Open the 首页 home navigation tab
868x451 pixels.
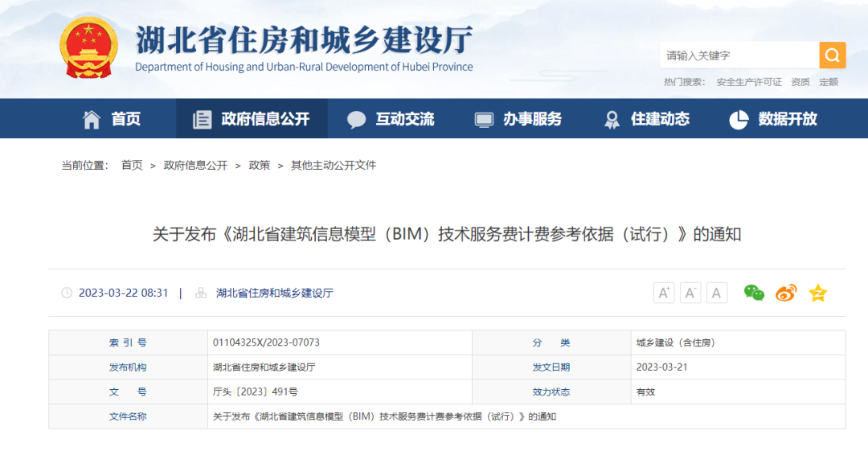tap(112, 119)
